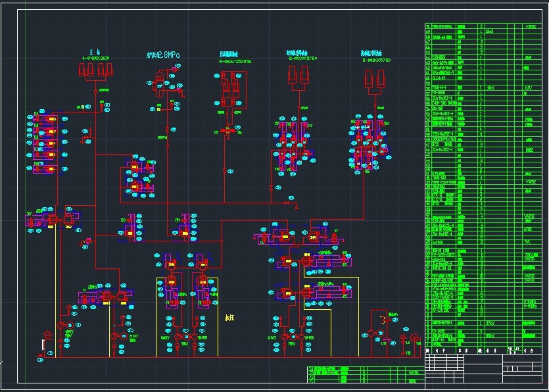The height and width of the screenshot is (392, 549).
Task: Select the green 4-ø400X3100 label
Action: coord(95,58)
